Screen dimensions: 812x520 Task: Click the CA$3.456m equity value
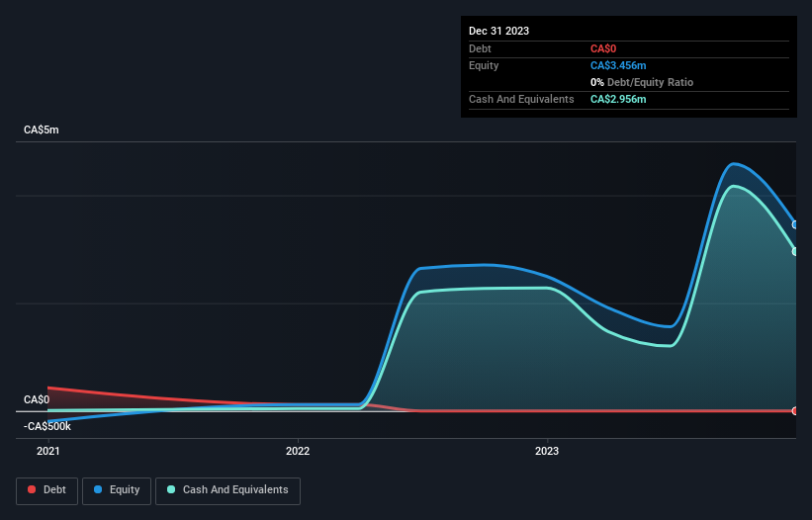coord(618,65)
